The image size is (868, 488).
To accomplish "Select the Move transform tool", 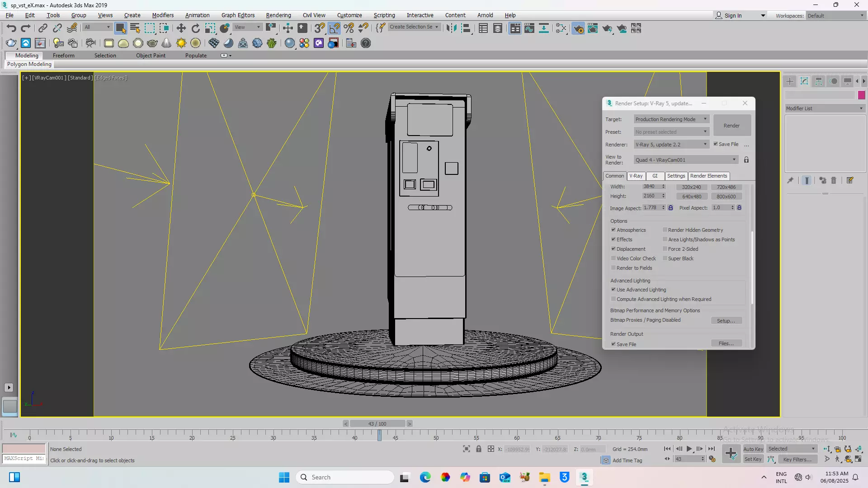I will [x=181, y=28].
